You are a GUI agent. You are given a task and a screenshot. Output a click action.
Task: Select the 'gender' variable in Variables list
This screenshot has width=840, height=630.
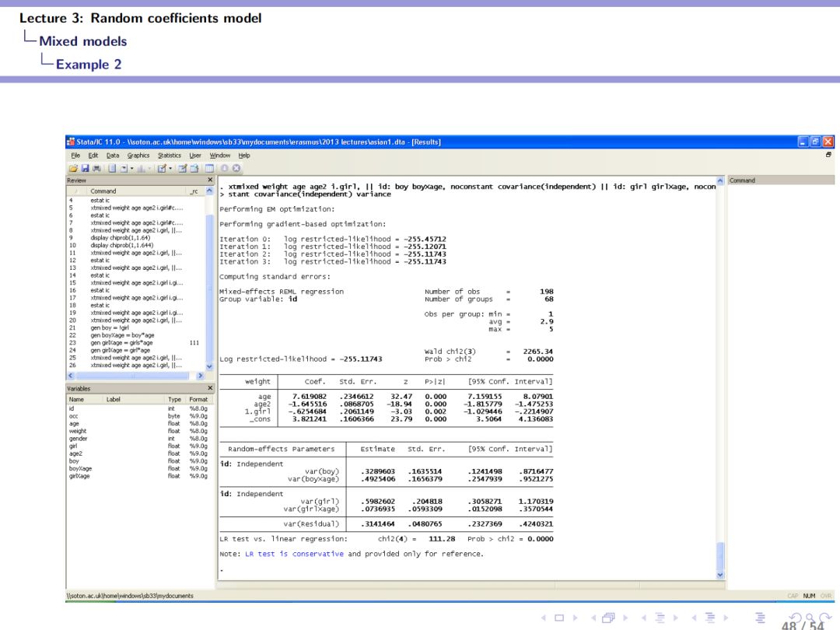(x=79, y=439)
